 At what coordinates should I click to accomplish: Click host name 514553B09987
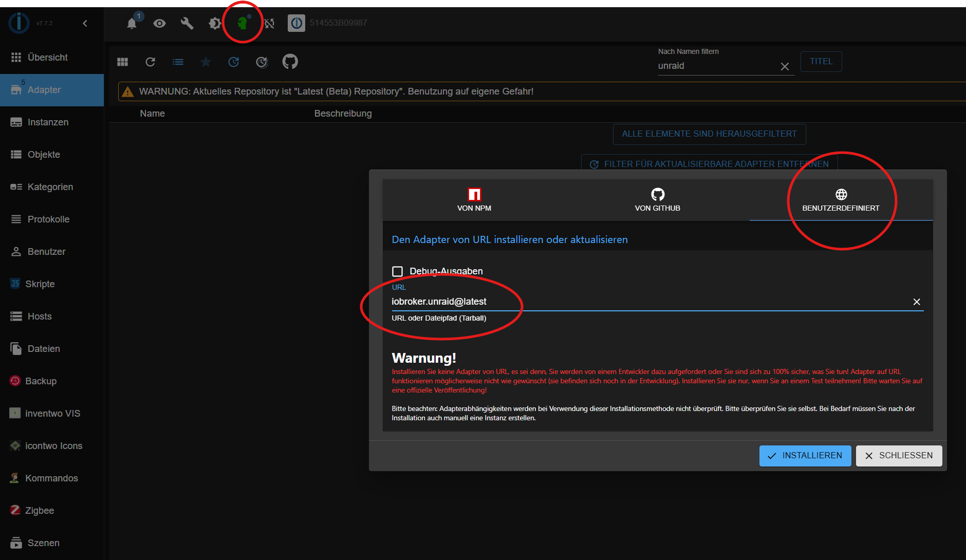pyautogui.click(x=338, y=23)
